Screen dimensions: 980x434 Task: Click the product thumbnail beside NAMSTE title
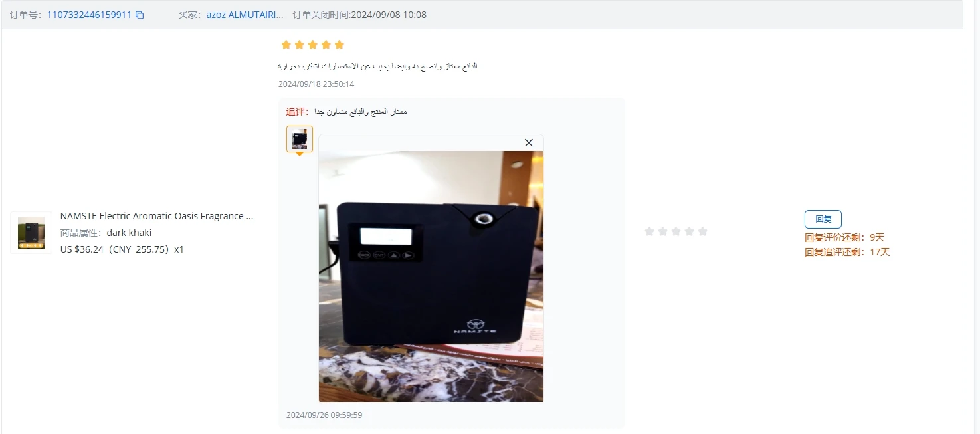31,233
